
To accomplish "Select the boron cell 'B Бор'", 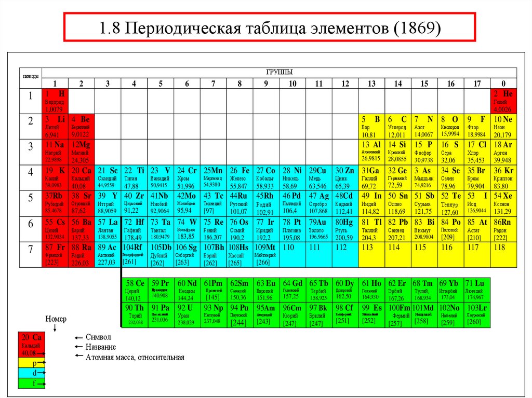I will [x=371, y=127].
